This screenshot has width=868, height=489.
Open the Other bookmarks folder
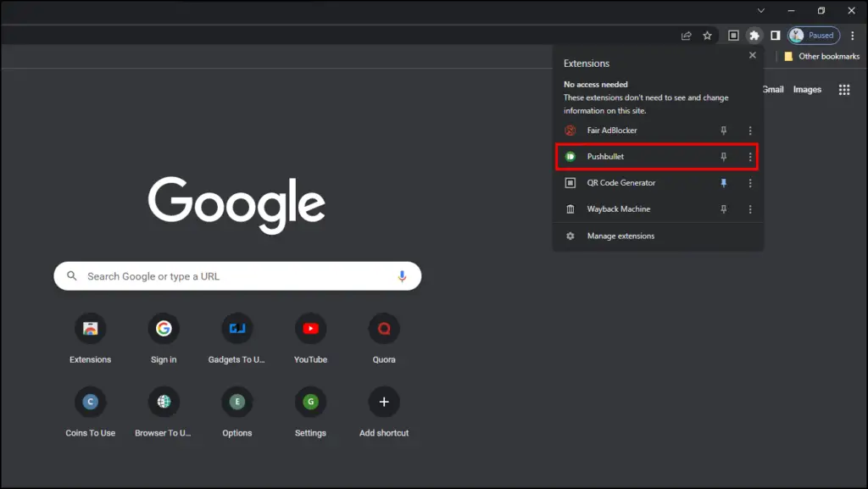[x=821, y=57]
